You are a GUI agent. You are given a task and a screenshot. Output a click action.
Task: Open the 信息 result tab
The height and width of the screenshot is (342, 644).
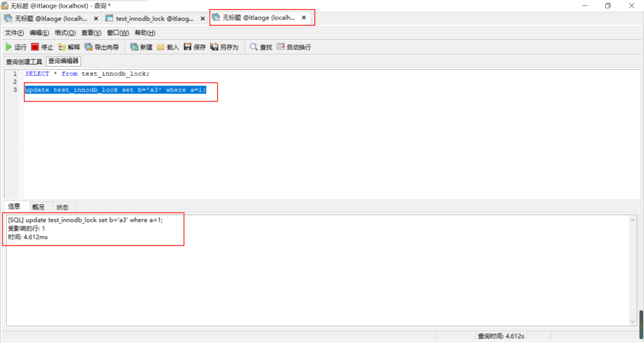(x=14, y=207)
